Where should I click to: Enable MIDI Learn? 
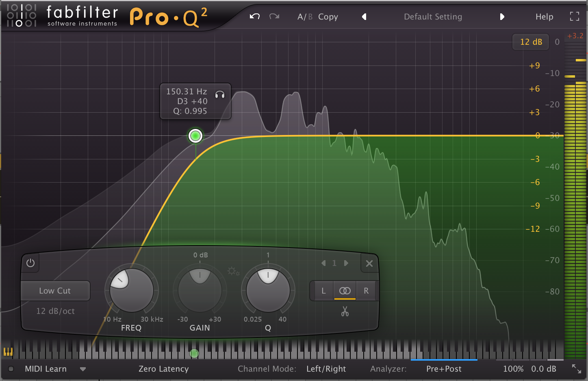pos(46,369)
